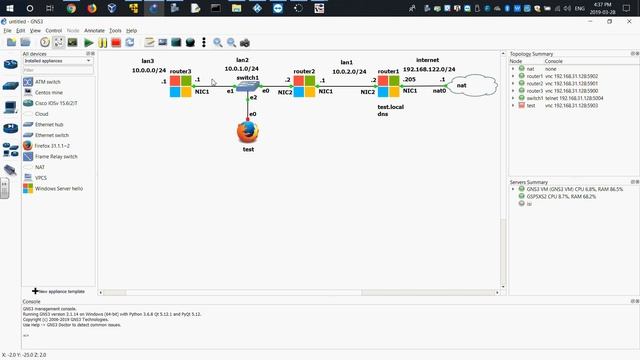This screenshot has height=360, width=640.
Task: Toggle show/hide interface labels button
Action: pos(59,42)
